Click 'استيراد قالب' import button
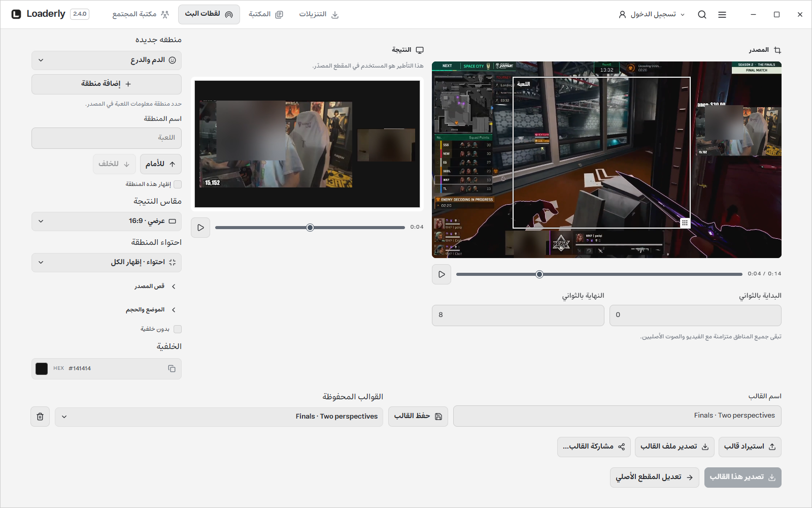The width and height of the screenshot is (812, 508). click(x=750, y=447)
